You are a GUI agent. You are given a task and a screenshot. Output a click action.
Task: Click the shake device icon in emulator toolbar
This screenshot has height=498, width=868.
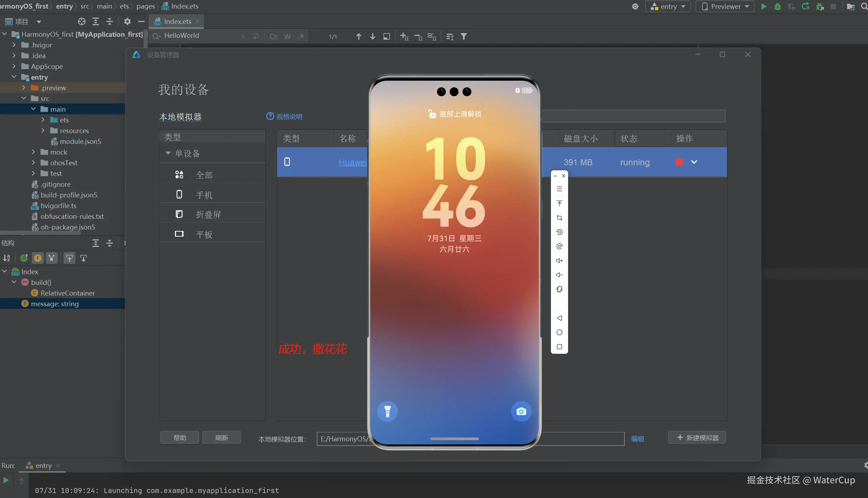559,289
